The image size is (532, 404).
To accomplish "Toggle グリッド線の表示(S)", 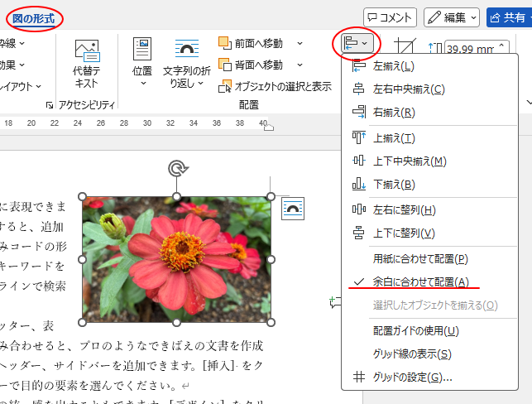I will [429, 354].
